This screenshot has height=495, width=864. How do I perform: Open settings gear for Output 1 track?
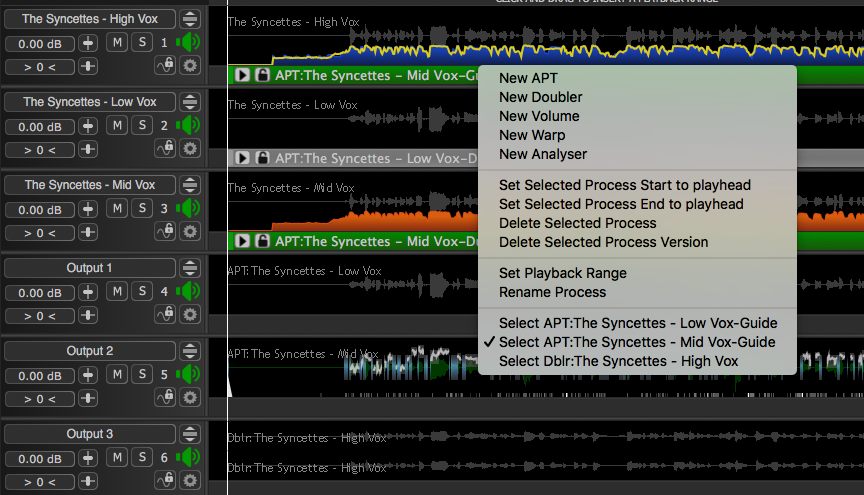point(190,315)
